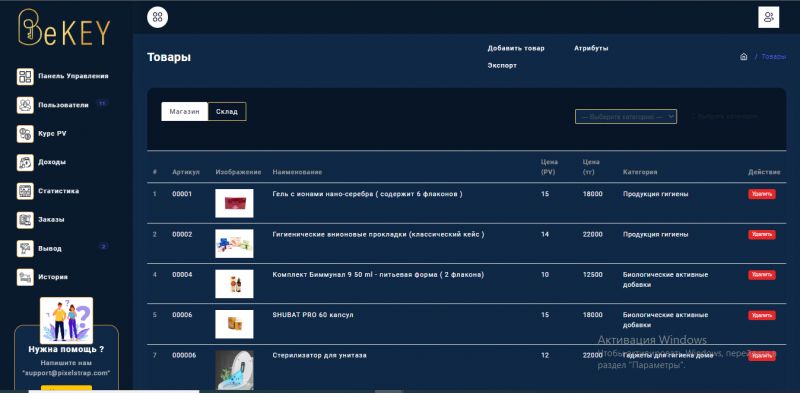Open Панель Управления menu item

point(73,76)
